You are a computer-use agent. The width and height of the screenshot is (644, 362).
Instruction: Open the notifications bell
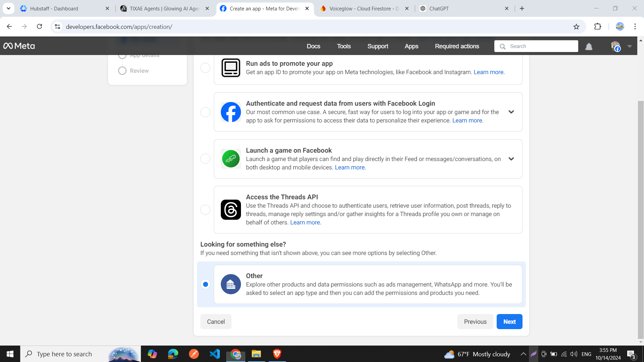pyautogui.click(x=588, y=46)
